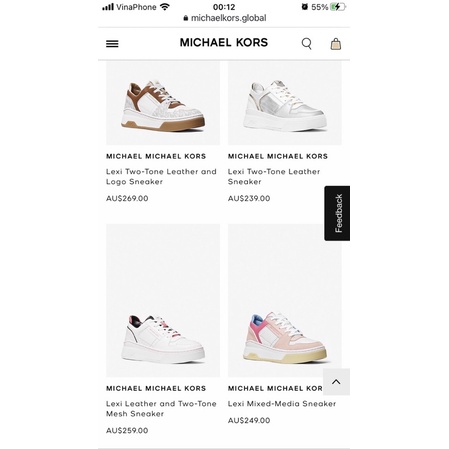This screenshot has height=449, width=449.
Task: Open the pink Lexi Mixed-Media sneaker image
Action: 285,300
